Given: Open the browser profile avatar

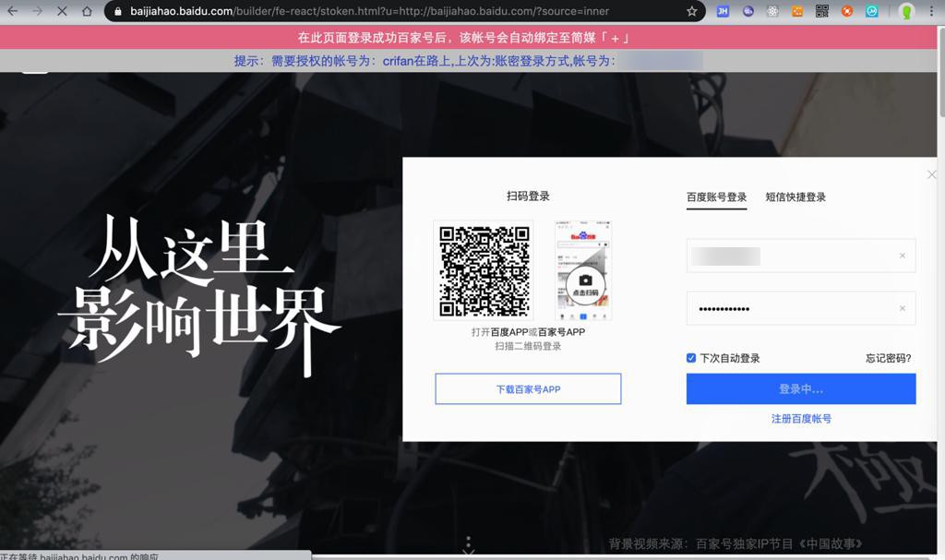Looking at the screenshot, I should click(x=906, y=11).
